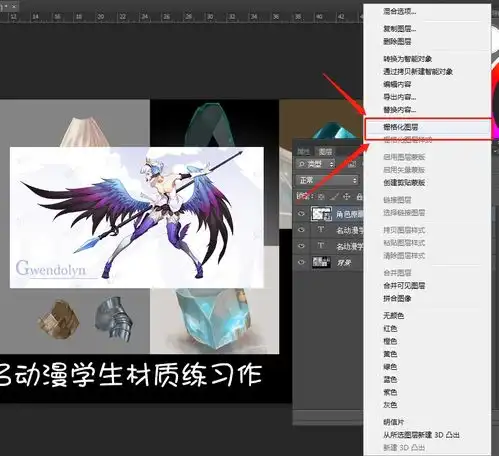The height and width of the screenshot is (456, 499).
Task: Toggle lock transparent pixels icon
Action: click(321, 197)
